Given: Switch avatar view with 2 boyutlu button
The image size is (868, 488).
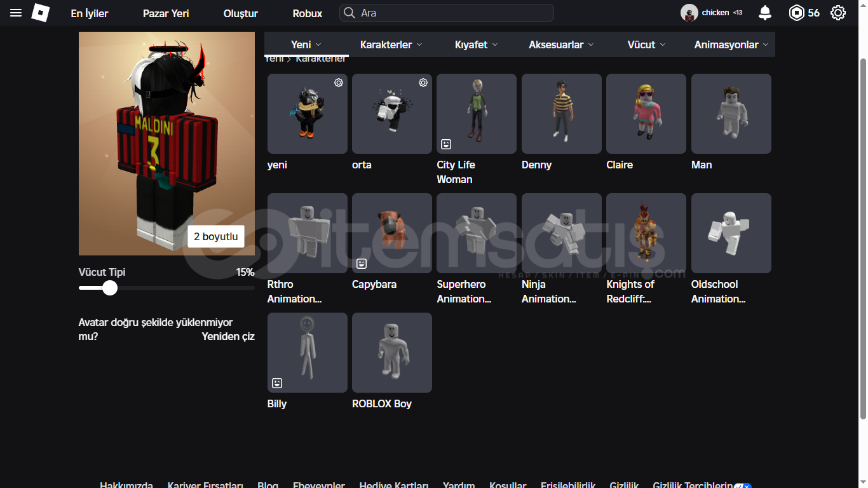Looking at the screenshot, I should click(216, 236).
